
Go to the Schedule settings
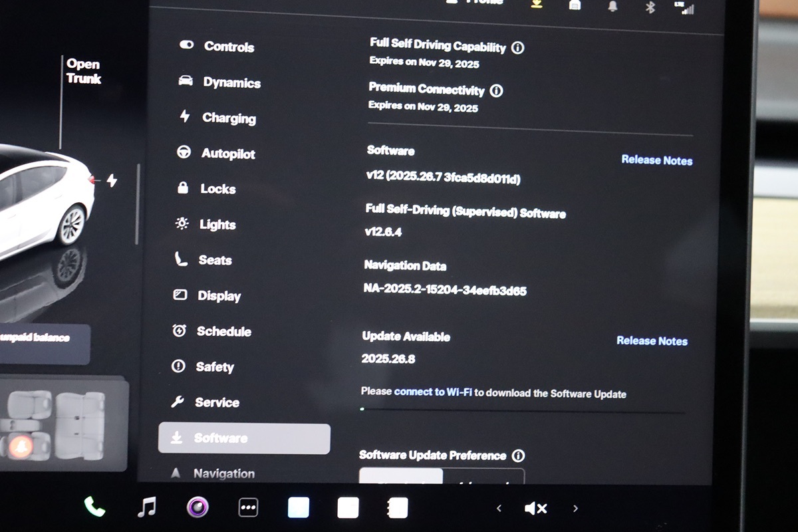211,331
